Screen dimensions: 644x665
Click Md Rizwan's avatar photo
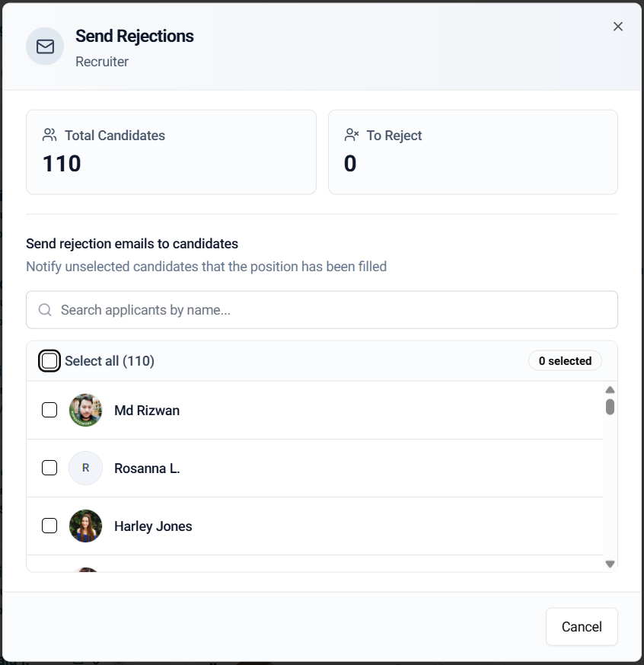click(85, 411)
